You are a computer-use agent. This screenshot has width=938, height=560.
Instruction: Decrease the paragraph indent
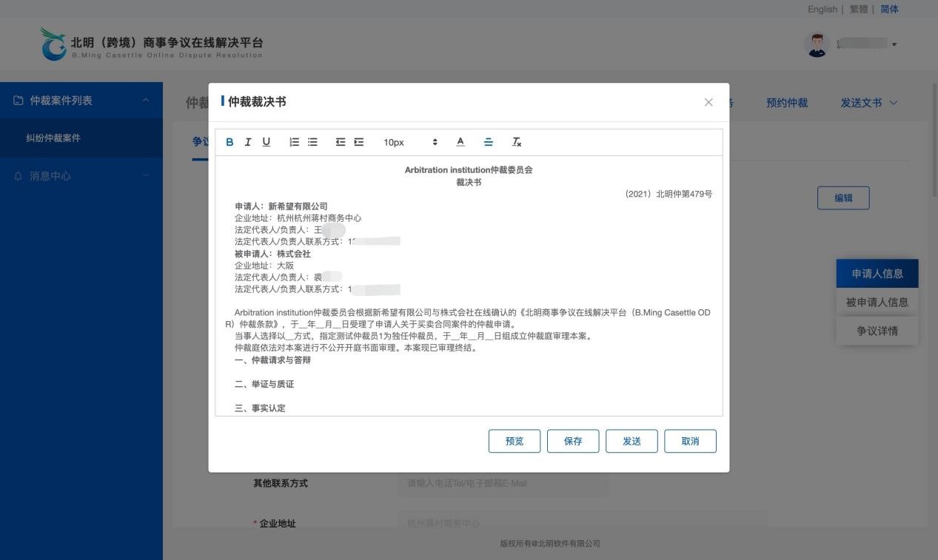341,142
